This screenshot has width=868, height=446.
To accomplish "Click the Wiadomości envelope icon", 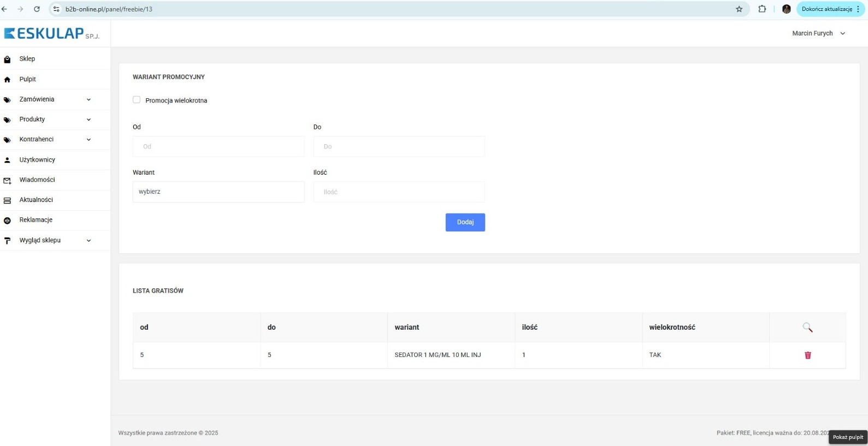I will tap(8, 180).
